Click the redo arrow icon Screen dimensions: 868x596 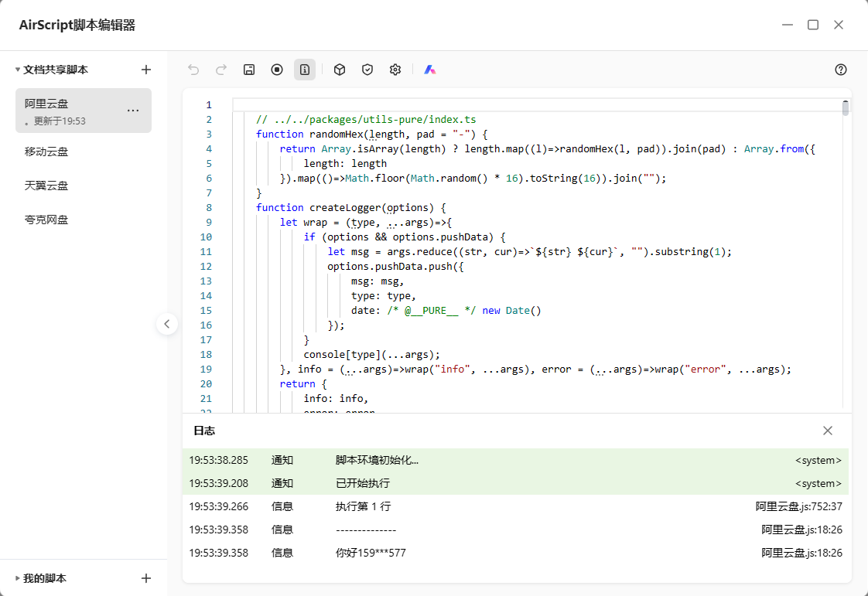click(221, 70)
